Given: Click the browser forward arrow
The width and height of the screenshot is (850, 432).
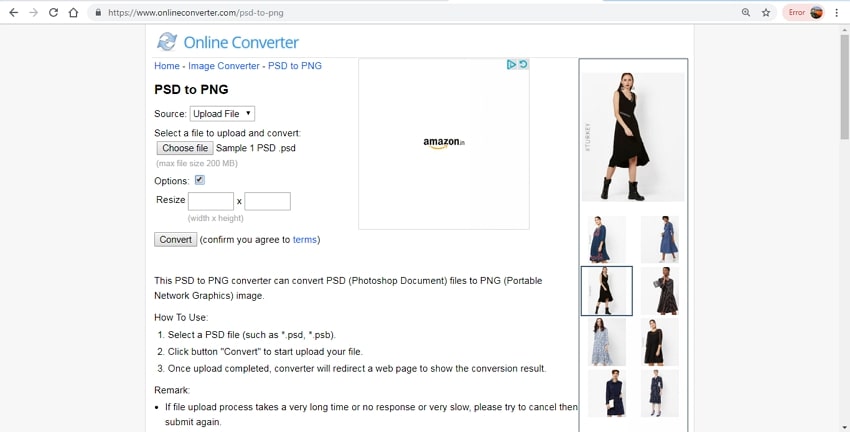Looking at the screenshot, I should 34,12.
